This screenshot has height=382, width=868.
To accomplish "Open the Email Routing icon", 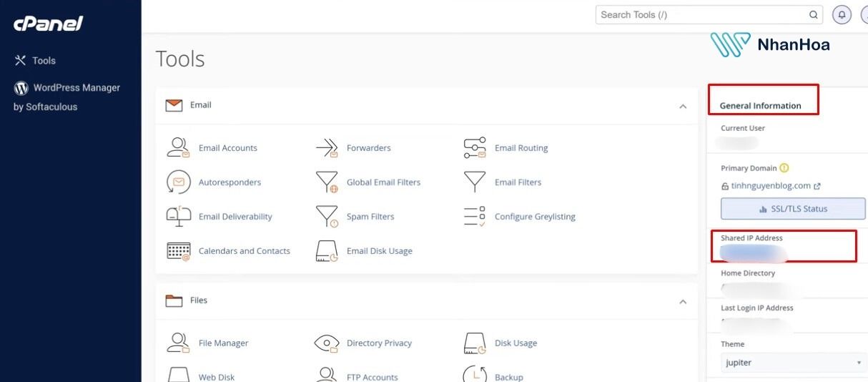I will 475,148.
